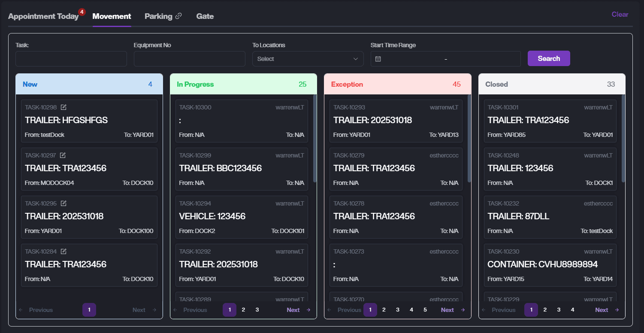Click Next in the Closed column pagination
The width and height of the screenshot is (644, 333).
[607, 310]
